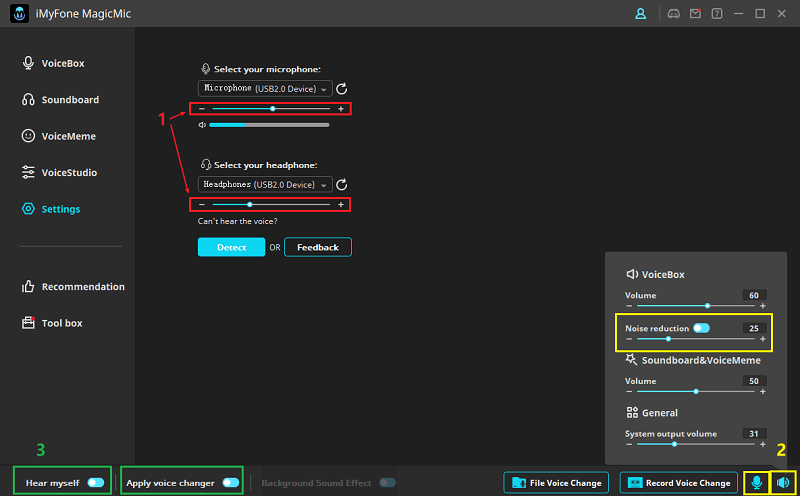Open the help question mark icon
This screenshot has width=800, height=496.
717,14
